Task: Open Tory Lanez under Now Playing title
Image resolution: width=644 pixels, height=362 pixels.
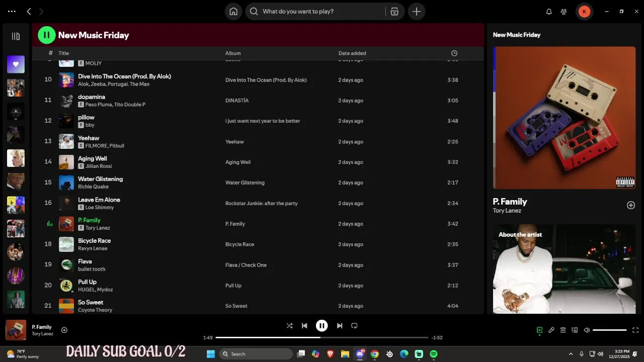Action: point(507,211)
